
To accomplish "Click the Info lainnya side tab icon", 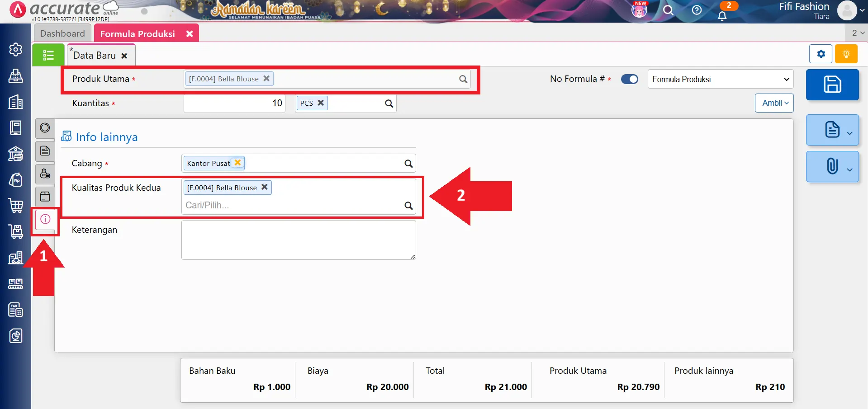I will (45, 219).
